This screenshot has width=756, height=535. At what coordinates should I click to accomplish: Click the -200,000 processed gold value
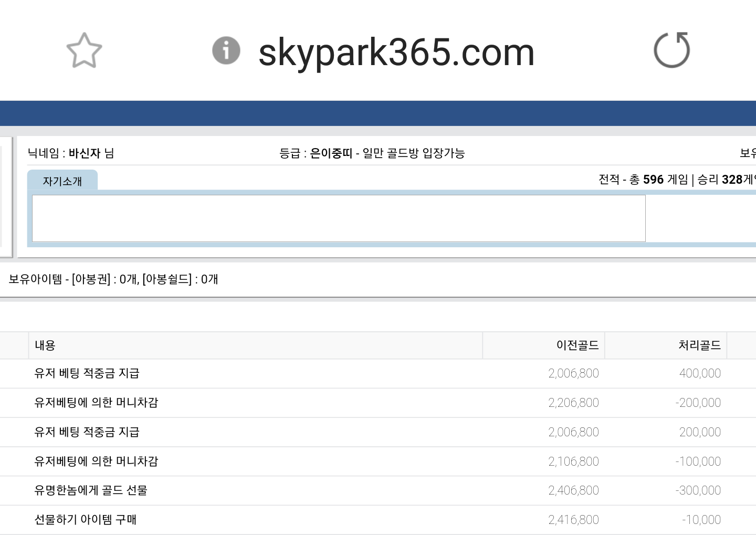click(698, 403)
